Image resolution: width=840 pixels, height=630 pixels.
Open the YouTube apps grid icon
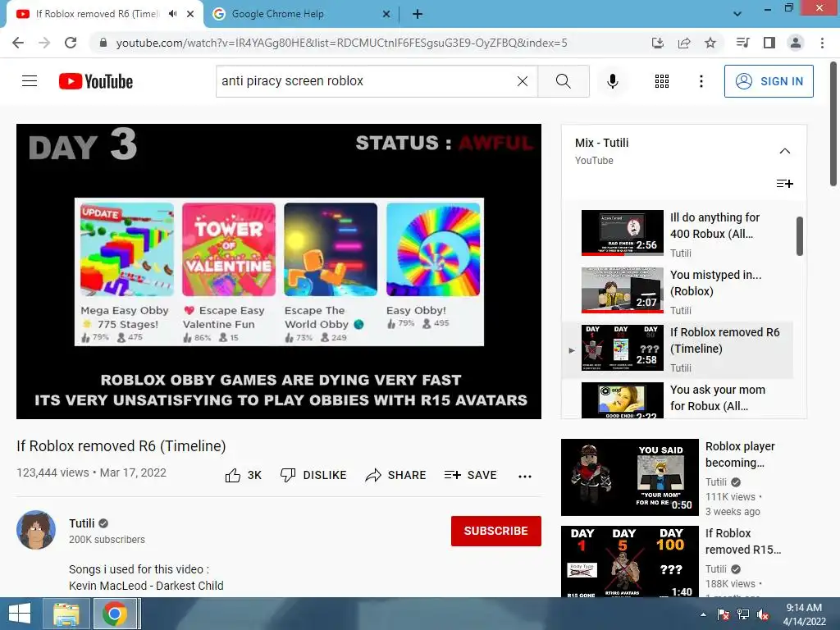662,81
